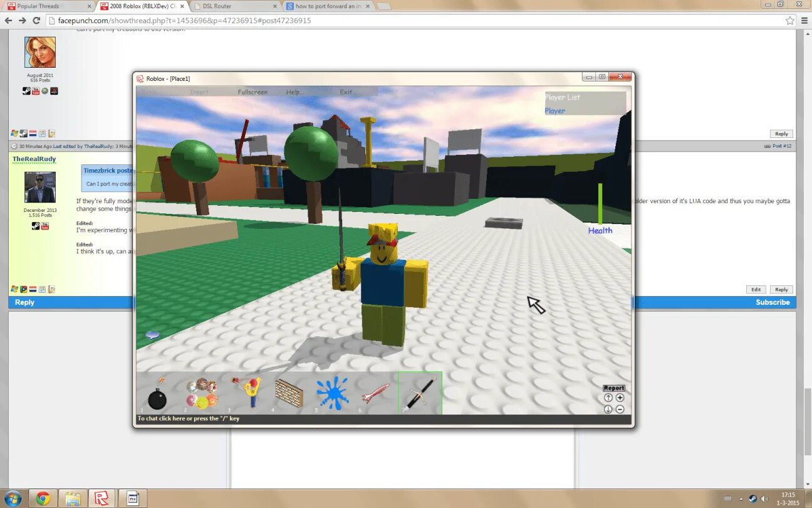Click the blue bar Reply link
Viewport: 812px width, 508px height.
click(24, 302)
